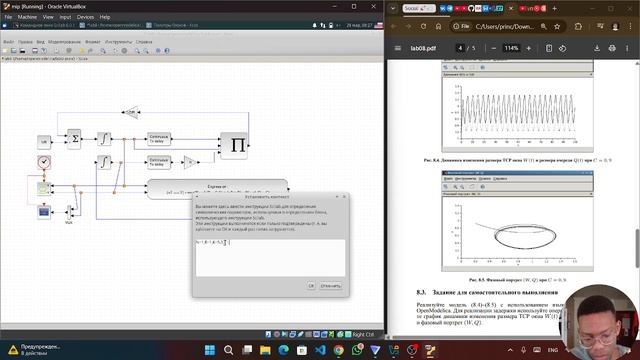The image size is (640, 360).
Task: Click the Social tab group label
Action: tap(419, 8)
